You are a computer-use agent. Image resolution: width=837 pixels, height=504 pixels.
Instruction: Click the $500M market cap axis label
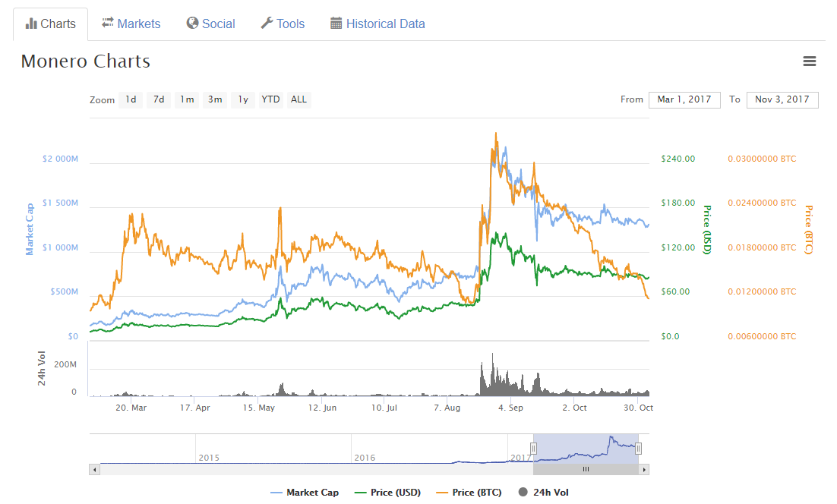pyautogui.click(x=64, y=291)
